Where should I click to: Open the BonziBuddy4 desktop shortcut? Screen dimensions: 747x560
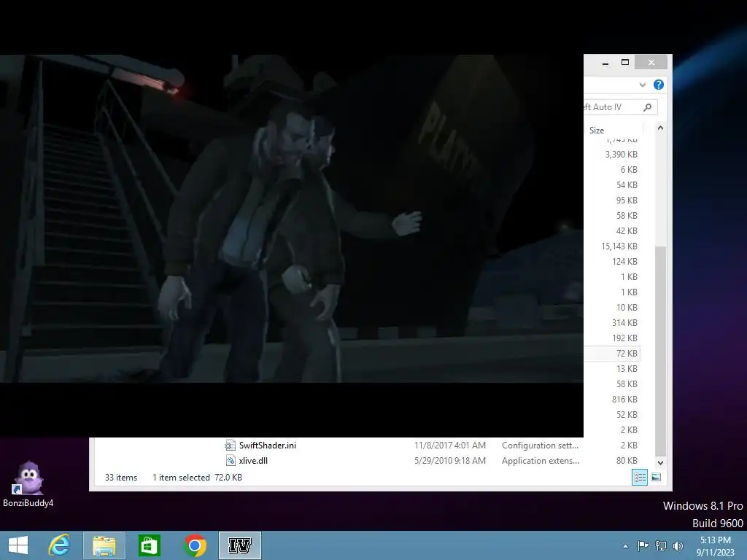pos(28,484)
